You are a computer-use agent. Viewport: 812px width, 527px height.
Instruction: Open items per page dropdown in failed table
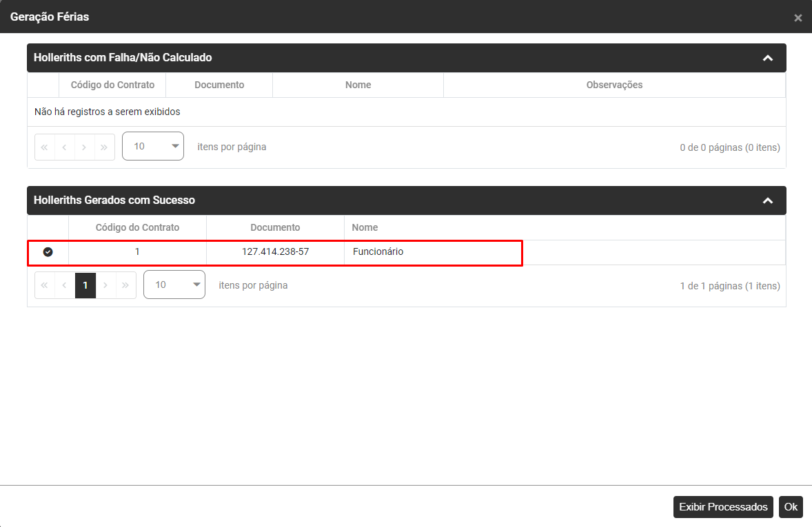(153, 147)
